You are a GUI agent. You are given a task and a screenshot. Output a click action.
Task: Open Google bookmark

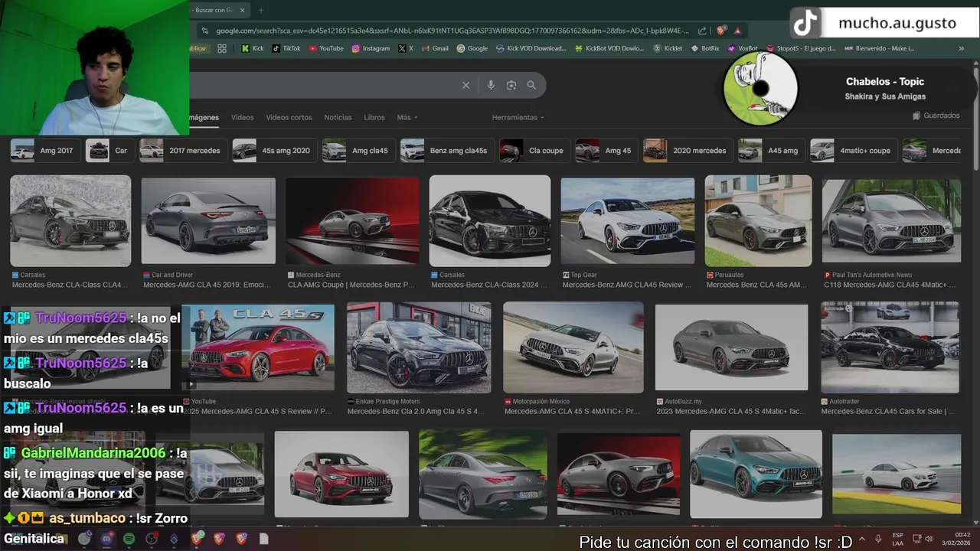click(472, 48)
